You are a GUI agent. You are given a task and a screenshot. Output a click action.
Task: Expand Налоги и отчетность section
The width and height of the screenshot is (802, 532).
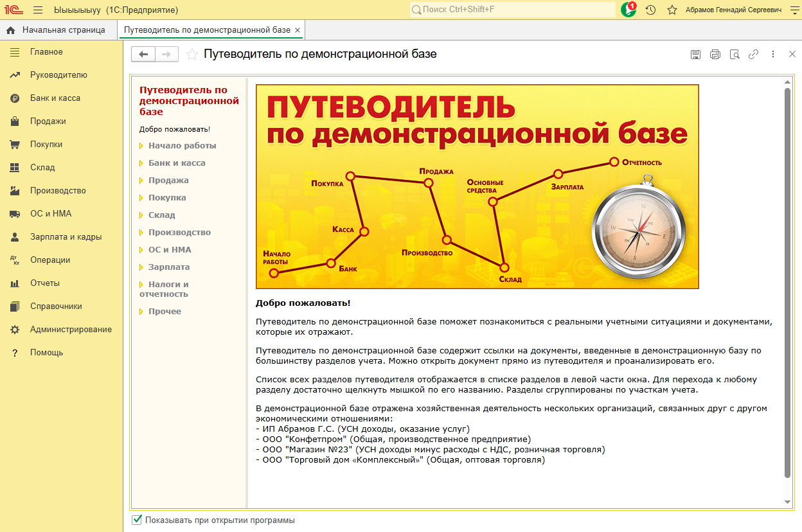click(x=165, y=289)
